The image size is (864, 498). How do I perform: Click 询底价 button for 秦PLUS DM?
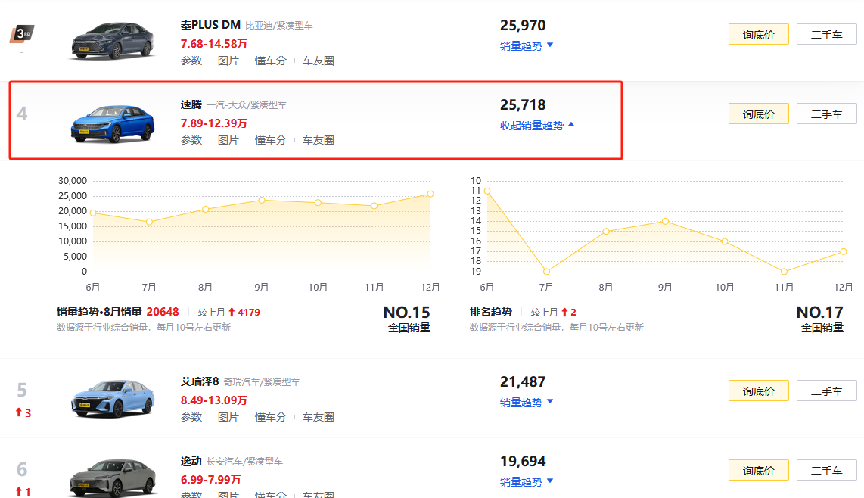759,34
